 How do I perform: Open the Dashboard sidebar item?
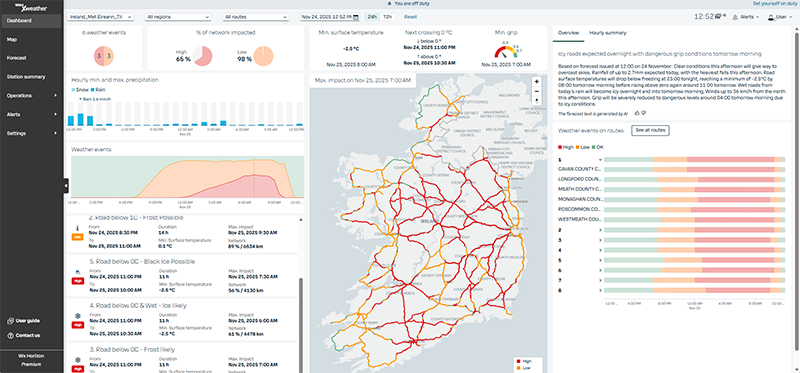click(32, 21)
